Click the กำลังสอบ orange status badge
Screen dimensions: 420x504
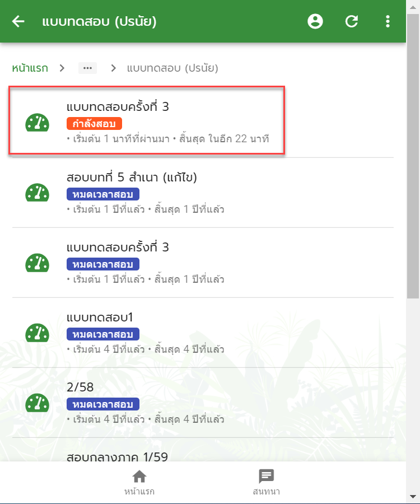point(94,124)
